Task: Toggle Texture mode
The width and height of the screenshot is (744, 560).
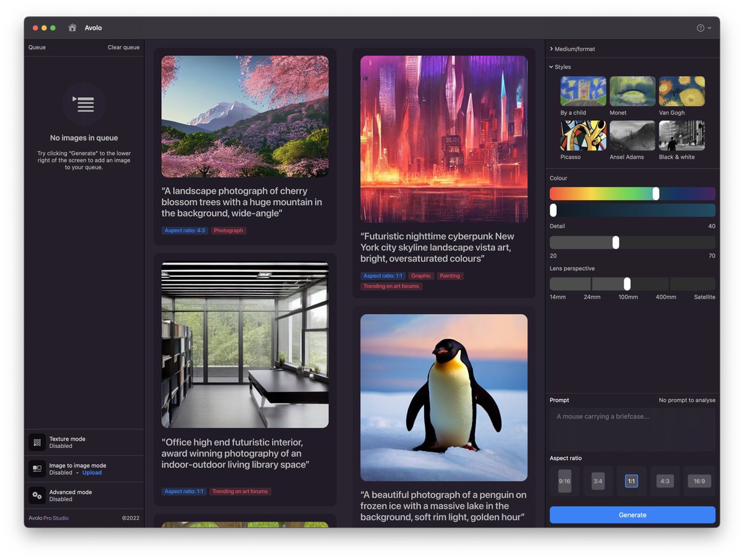Action: (84, 442)
